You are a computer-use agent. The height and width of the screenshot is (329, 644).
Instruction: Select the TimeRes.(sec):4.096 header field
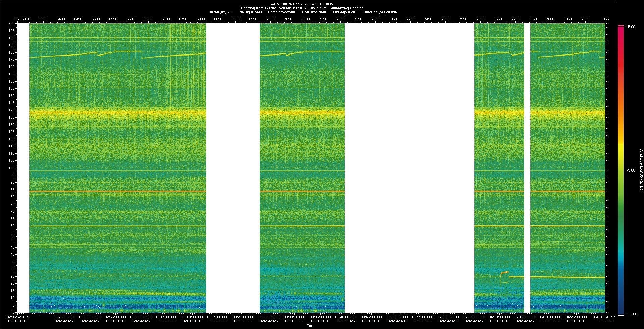point(380,12)
